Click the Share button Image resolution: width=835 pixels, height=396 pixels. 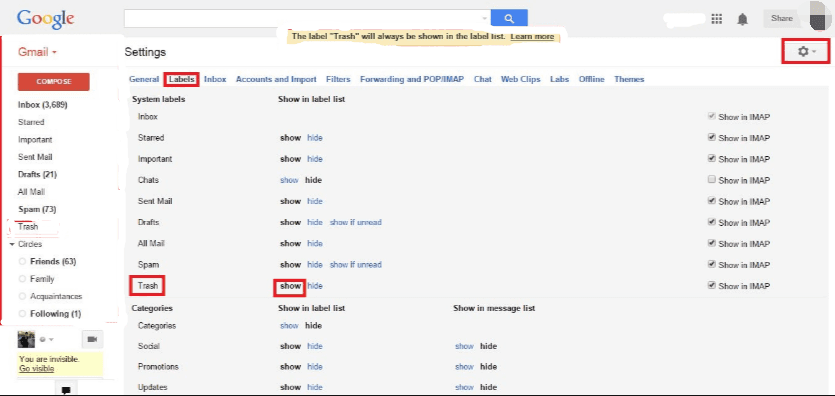point(782,19)
